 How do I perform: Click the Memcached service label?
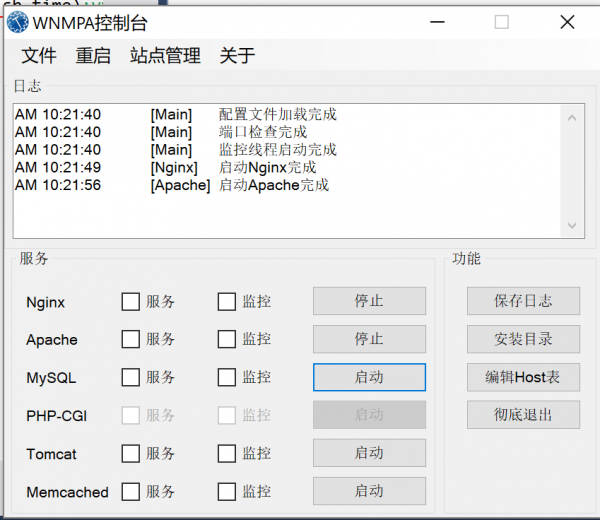[67, 492]
